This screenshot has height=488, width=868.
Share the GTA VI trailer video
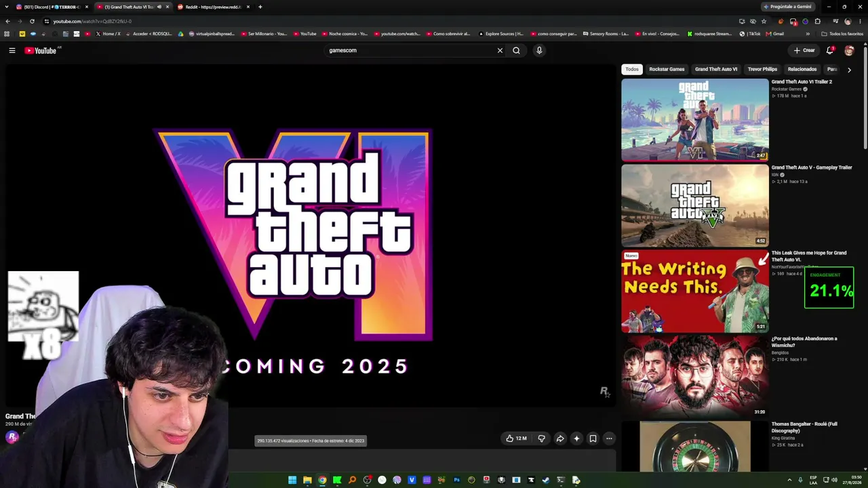click(x=560, y=439)
